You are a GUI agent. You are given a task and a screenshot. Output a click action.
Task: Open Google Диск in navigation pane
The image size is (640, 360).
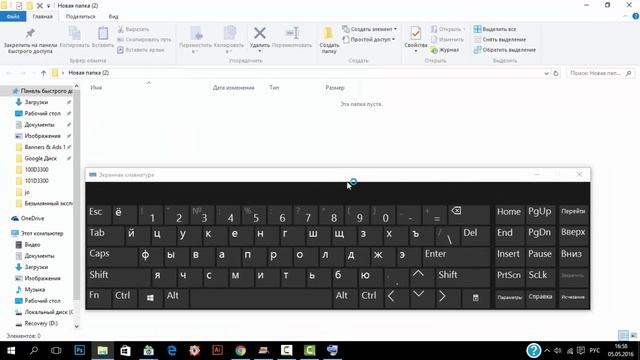[x=40, y=158]
